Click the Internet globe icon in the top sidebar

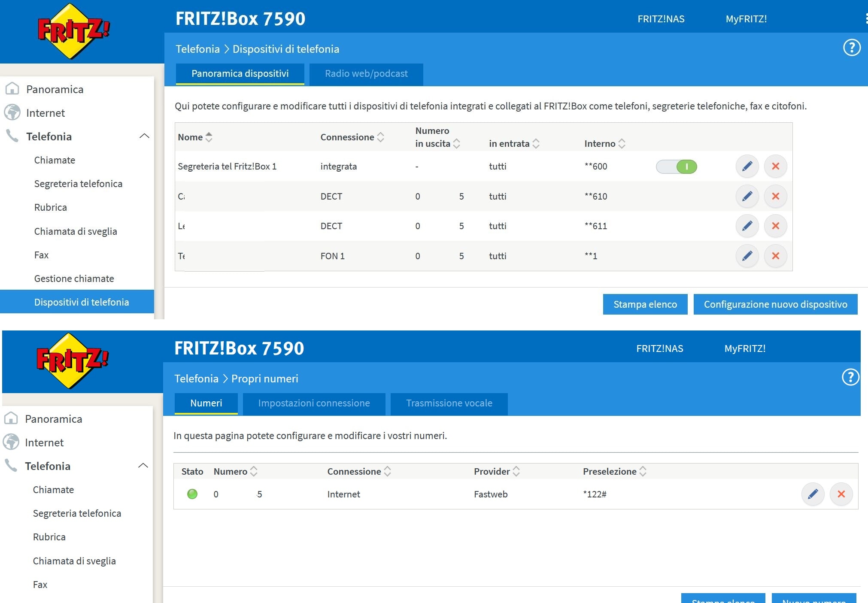click(x=12, y=112)
